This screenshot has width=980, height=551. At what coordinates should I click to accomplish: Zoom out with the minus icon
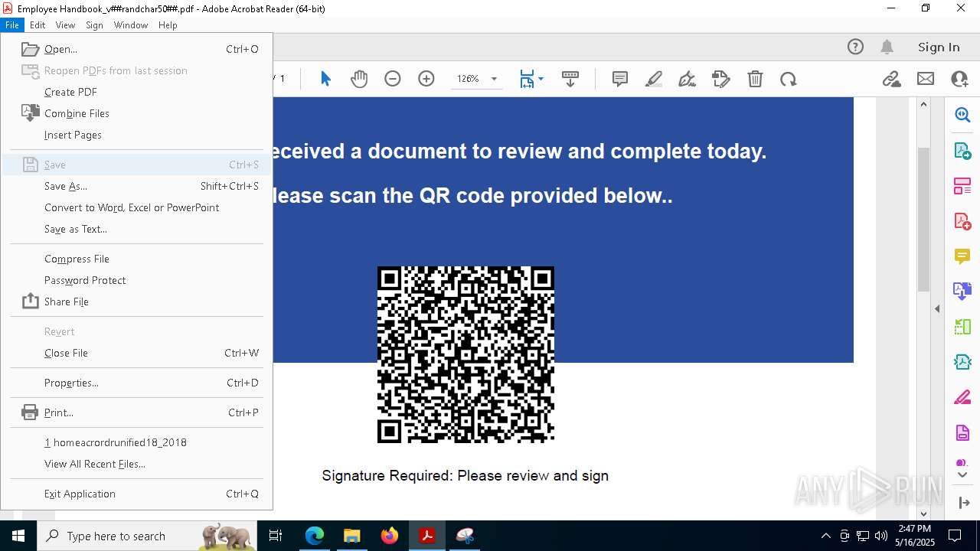(393, 79)
